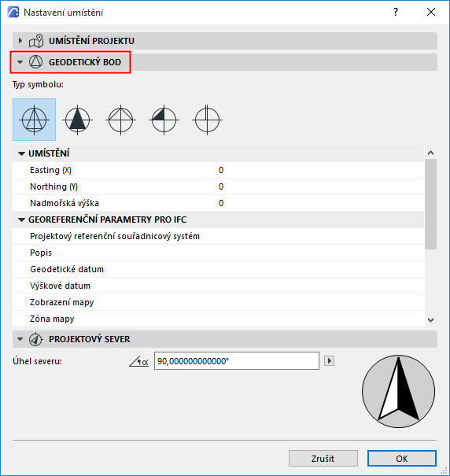Select the Geodetické datum row
The height and width of the screenshot is (476, 450).
click(x=218, y=269)
